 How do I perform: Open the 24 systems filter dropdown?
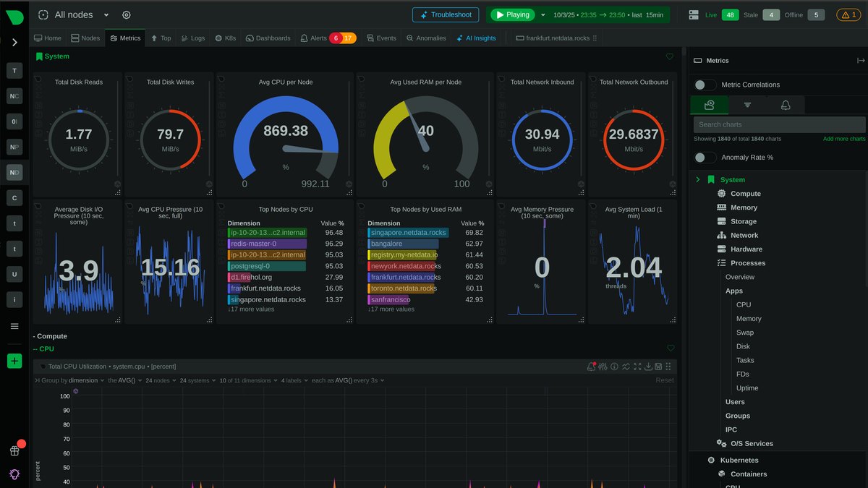coord(197,380)
